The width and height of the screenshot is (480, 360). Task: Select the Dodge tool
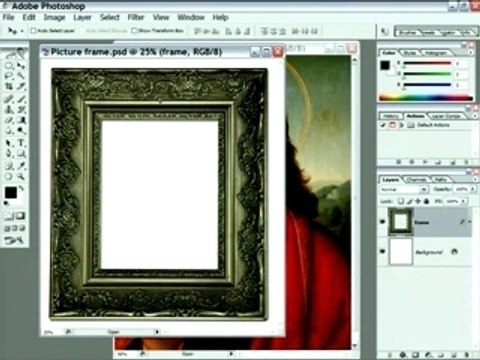click(21, 131)
